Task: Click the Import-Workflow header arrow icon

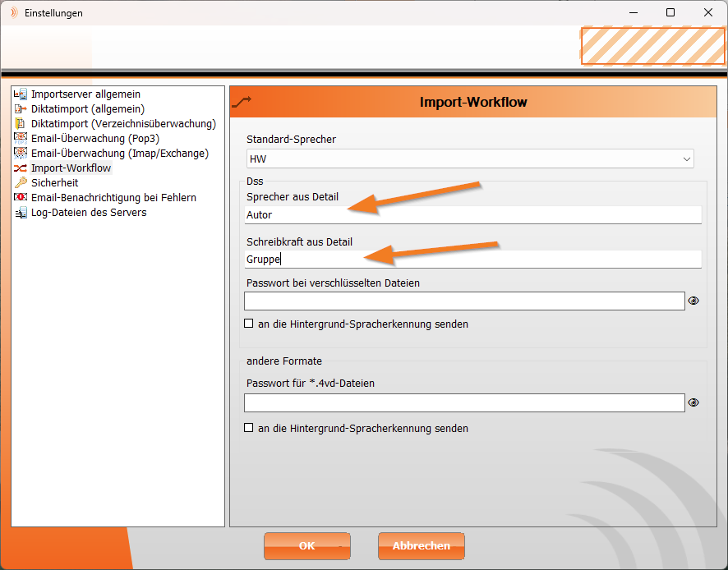Action: [x=242, y=102]
